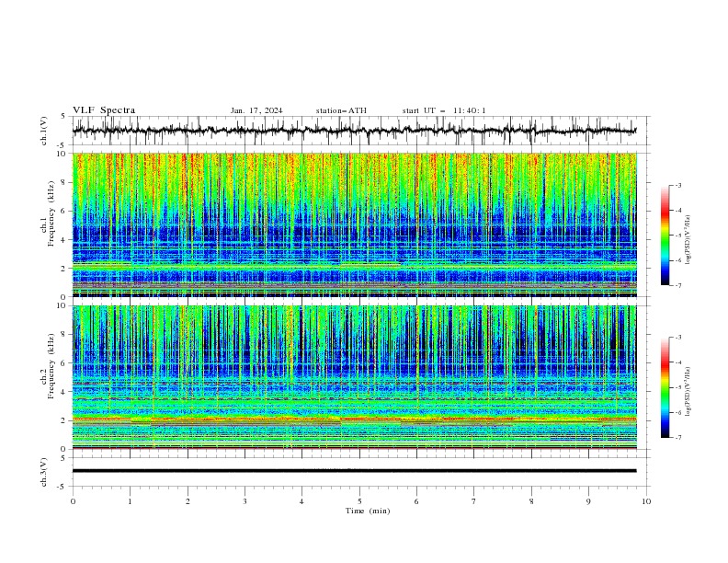Click the "2" tick on the time axis
Image resolution: width=728 pixels, height=563 pixels.
coord(188,501)
